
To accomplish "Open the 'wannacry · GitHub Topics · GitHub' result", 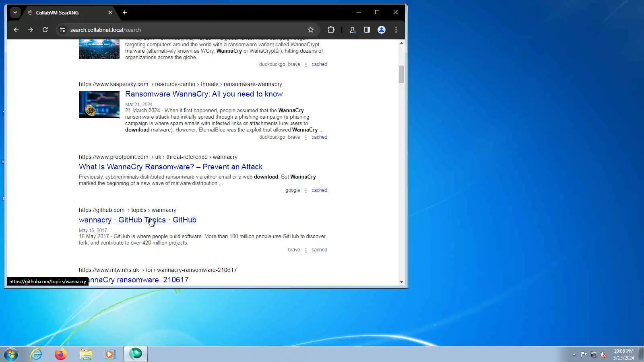I will 138,220.
